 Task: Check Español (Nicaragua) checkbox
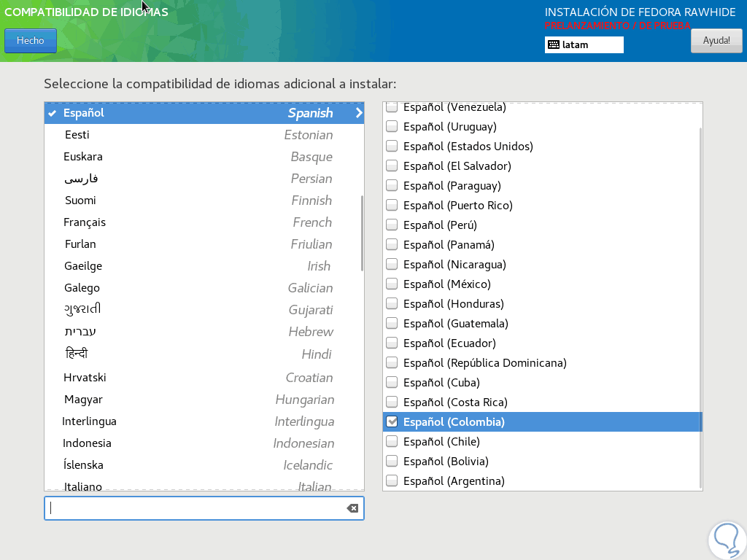click(392, 264)
